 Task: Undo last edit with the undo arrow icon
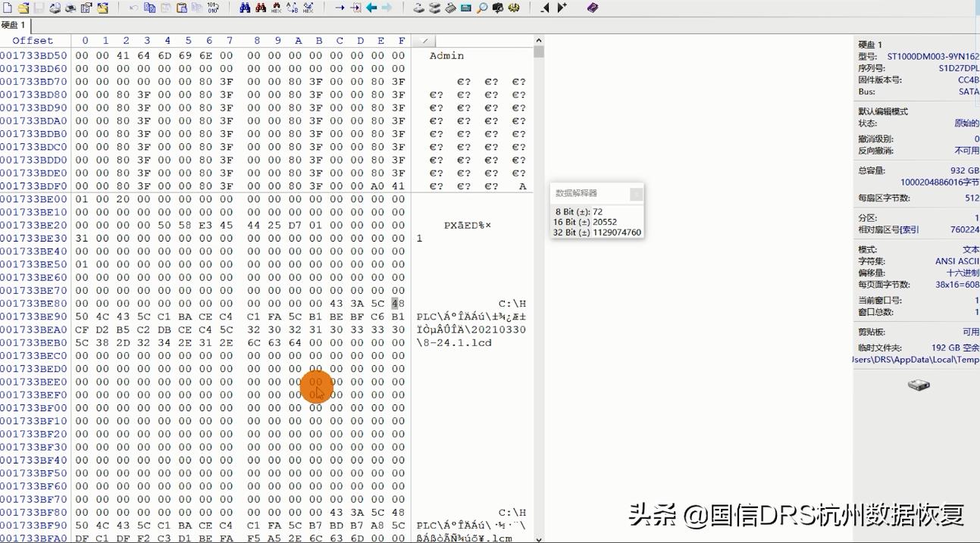(x=133, y=8)
